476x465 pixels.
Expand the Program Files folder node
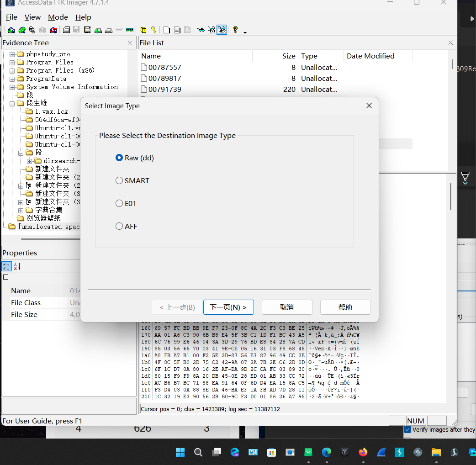pos(12,63)
